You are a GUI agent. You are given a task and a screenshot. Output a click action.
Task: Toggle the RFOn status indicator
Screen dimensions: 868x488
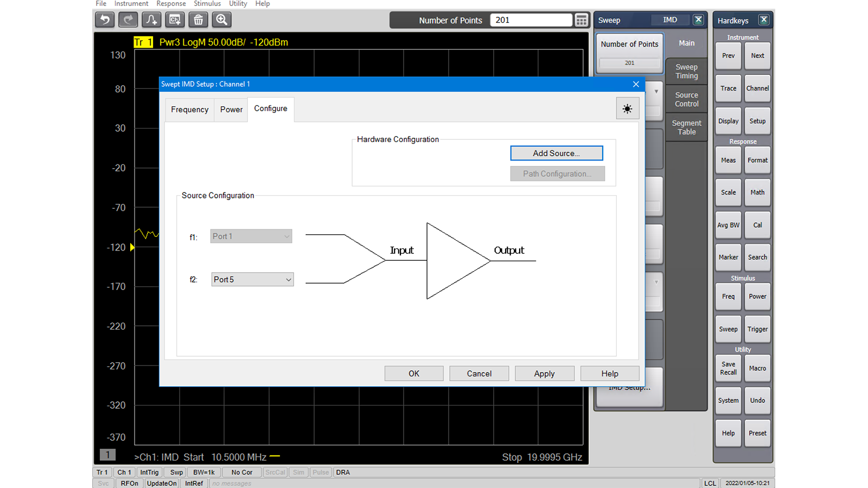pos(129,483)
